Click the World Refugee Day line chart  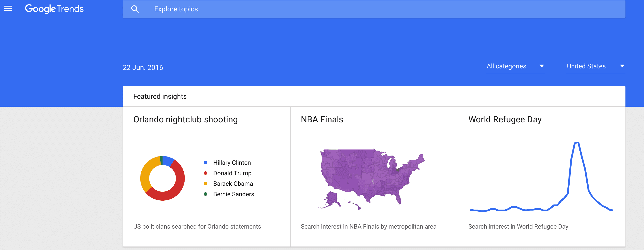[541, 177]
